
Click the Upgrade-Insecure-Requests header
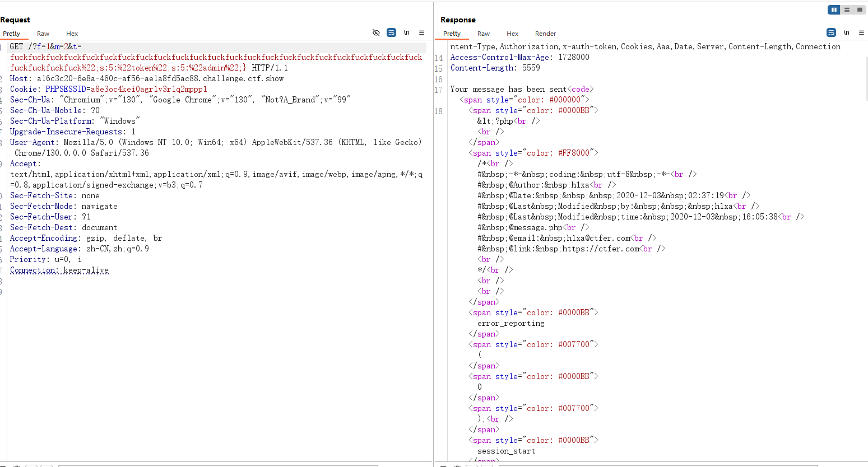[x=72, y=132]
